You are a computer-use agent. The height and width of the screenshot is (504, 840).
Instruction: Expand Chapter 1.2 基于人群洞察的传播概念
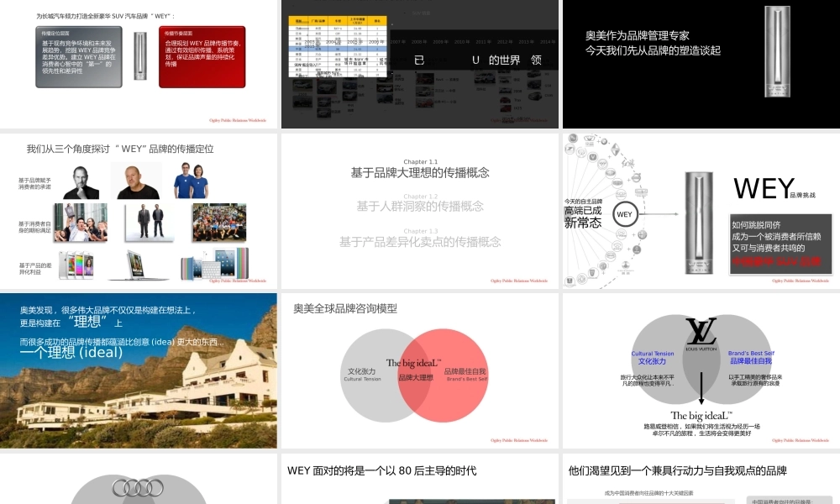click(420, 206)
